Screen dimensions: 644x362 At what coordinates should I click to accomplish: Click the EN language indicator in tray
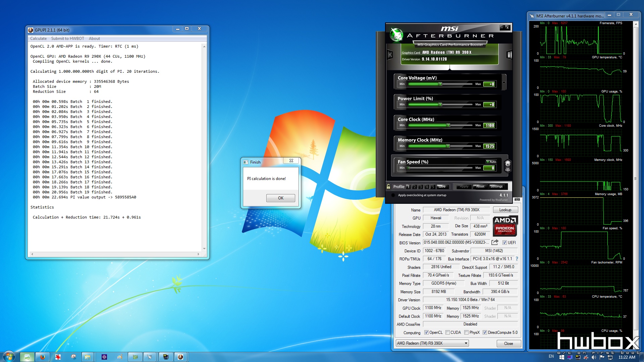coord(551,357)
